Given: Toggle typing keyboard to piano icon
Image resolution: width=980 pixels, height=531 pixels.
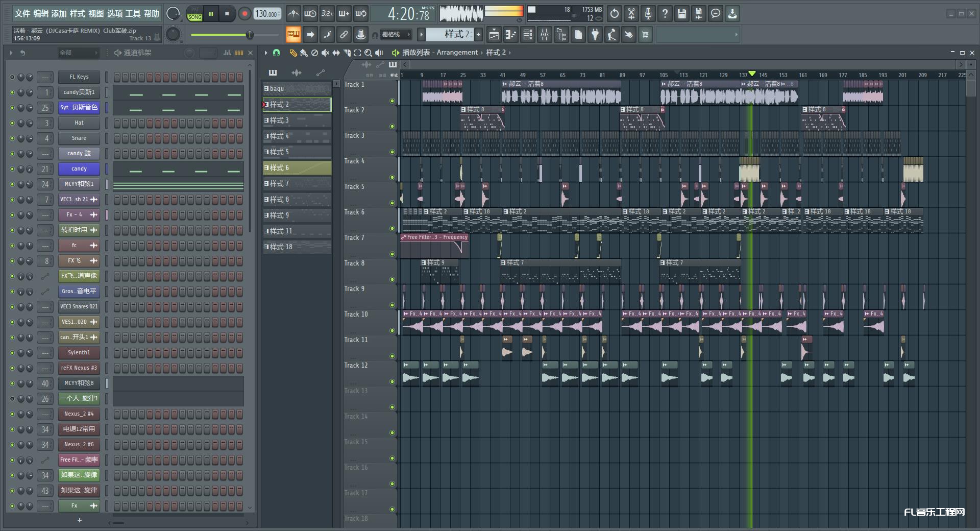Looking at the screenshot, I should point(293,35).
